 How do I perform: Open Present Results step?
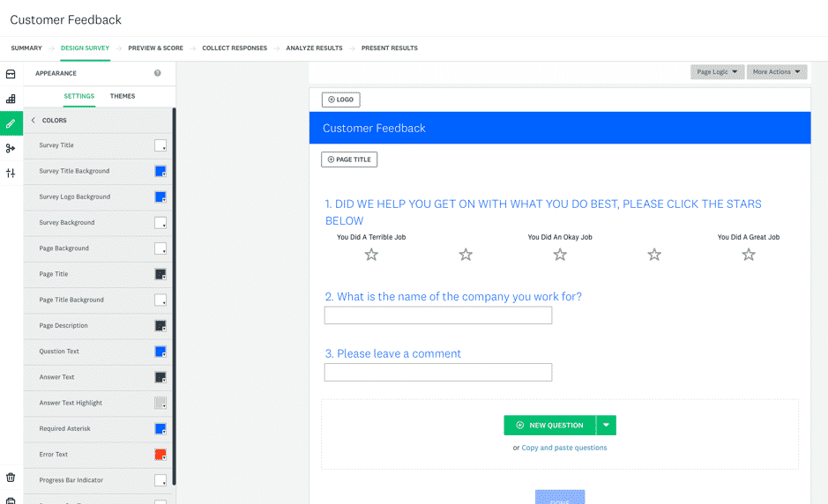point(390,48)
